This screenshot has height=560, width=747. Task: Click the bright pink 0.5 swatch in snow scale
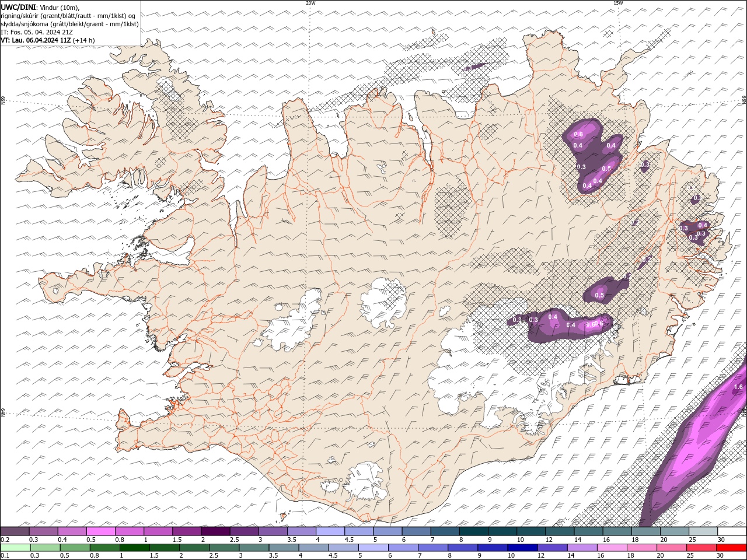101,531
